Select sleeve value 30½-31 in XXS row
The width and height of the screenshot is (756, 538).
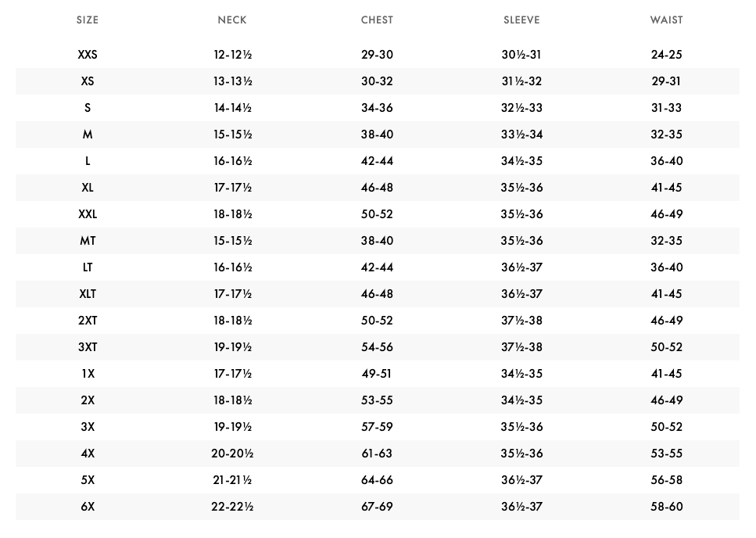click(521, 55)
